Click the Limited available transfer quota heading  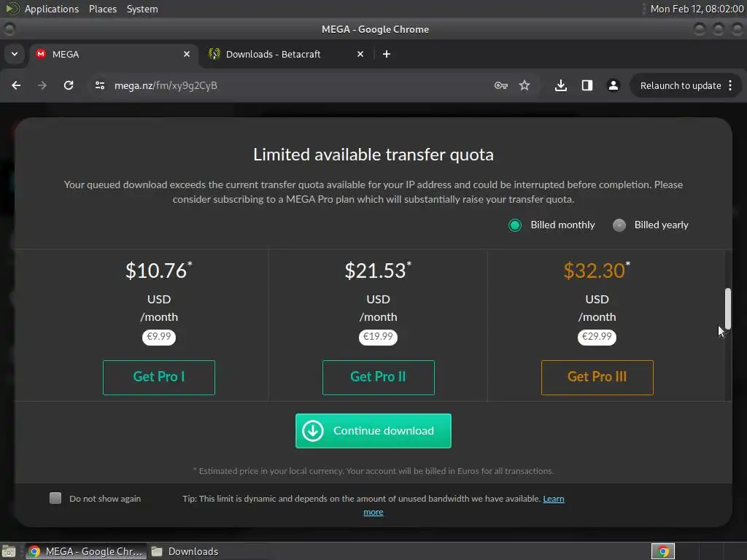point(373,155)
